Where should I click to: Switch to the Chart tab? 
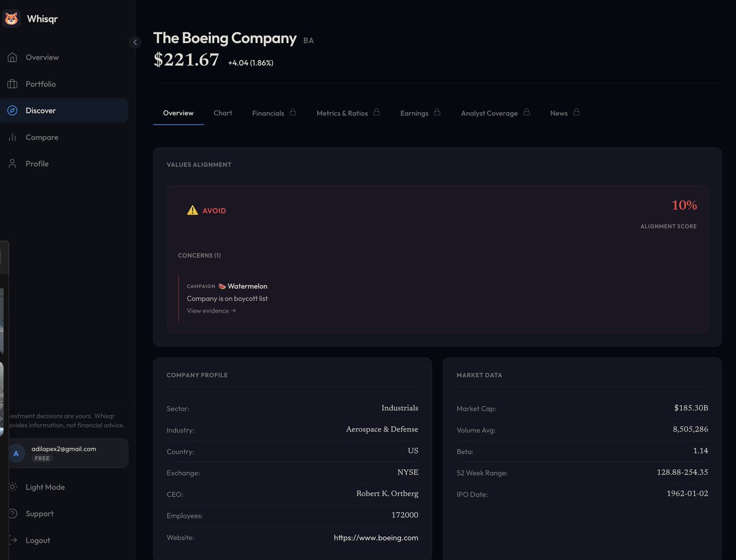click(x=223, y=113)
